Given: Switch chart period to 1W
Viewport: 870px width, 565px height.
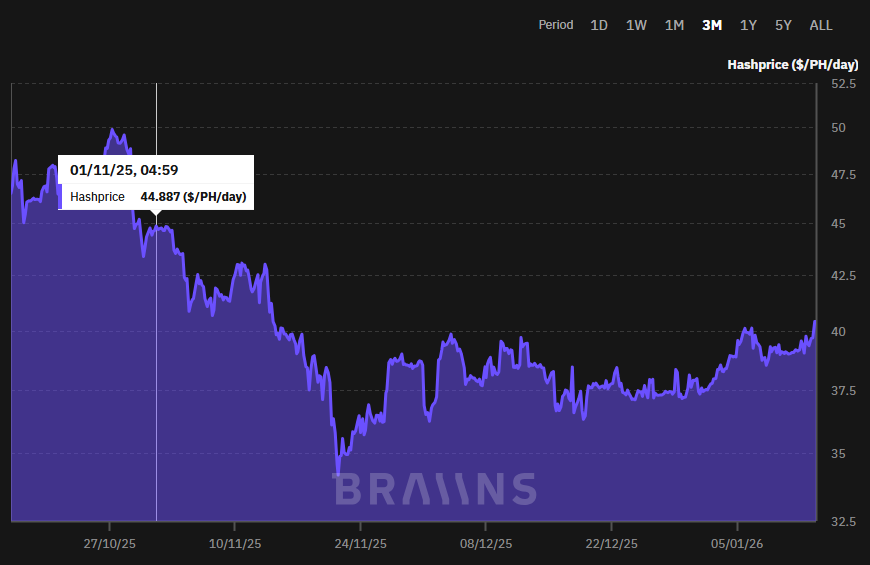Looking at the screenshot, I should click(x=636, y=25).
